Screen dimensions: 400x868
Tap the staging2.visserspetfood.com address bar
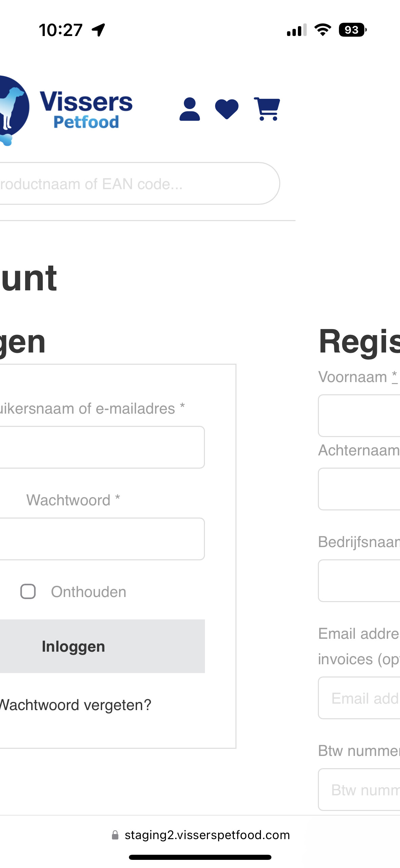[207, 835]
